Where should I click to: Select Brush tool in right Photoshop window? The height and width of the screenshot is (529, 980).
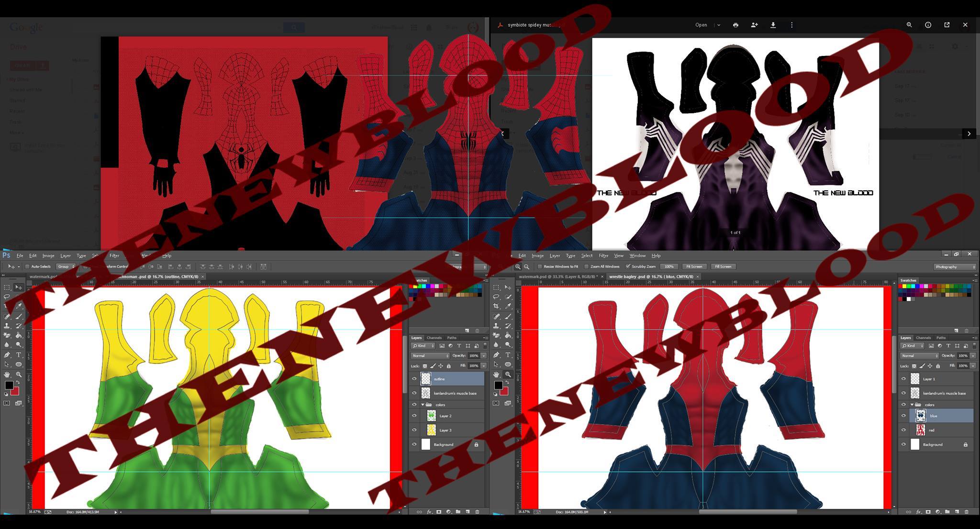point(508,317)
